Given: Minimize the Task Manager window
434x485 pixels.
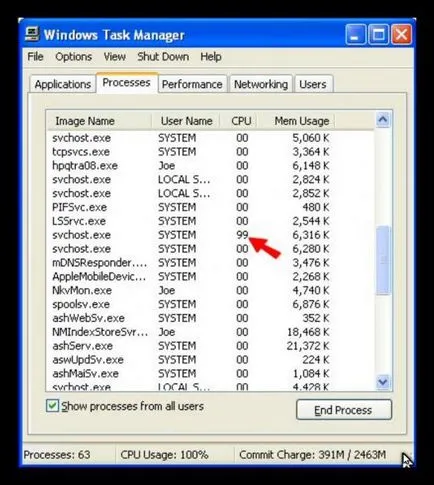Looking at the screenshot, I should (x=355, y=34).
